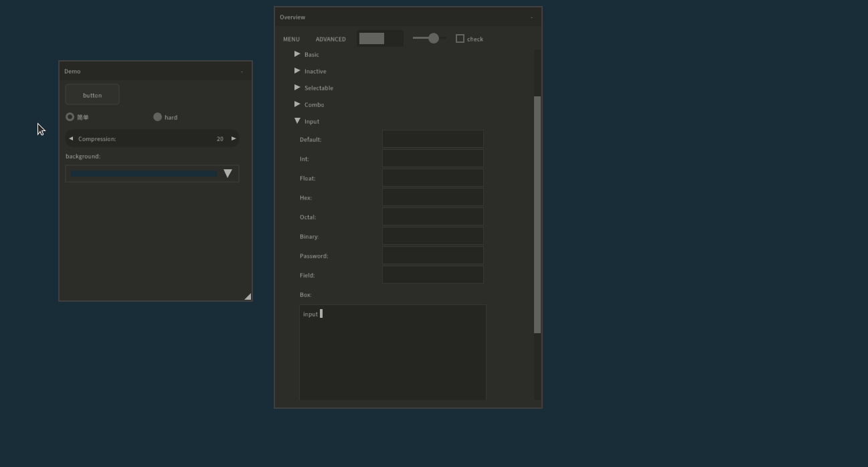Click the Overview window scrollbar thumb
The width and height of the screenshot is (868, 467).
pyautogui.click(x=536, y=214)
